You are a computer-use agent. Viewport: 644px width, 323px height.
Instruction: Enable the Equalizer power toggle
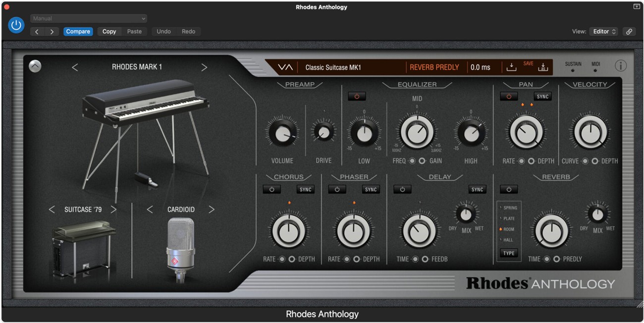357,96
